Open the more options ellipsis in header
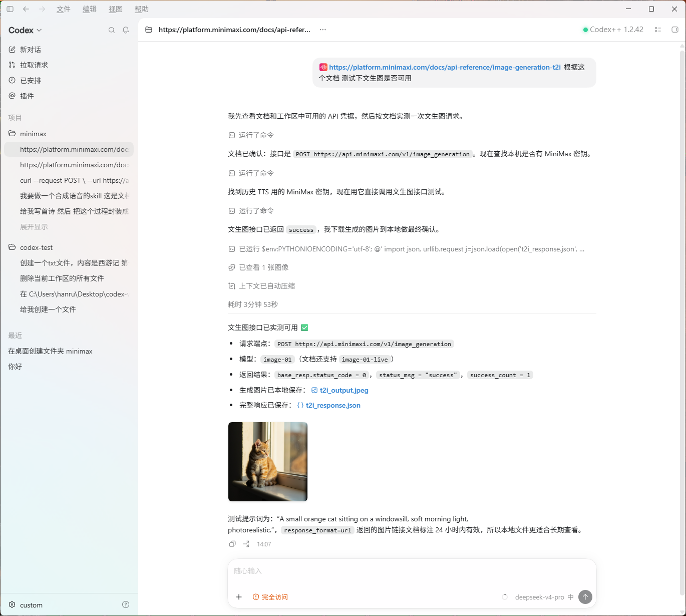Screen dimensions: 686x616 [x=323, y=30]
